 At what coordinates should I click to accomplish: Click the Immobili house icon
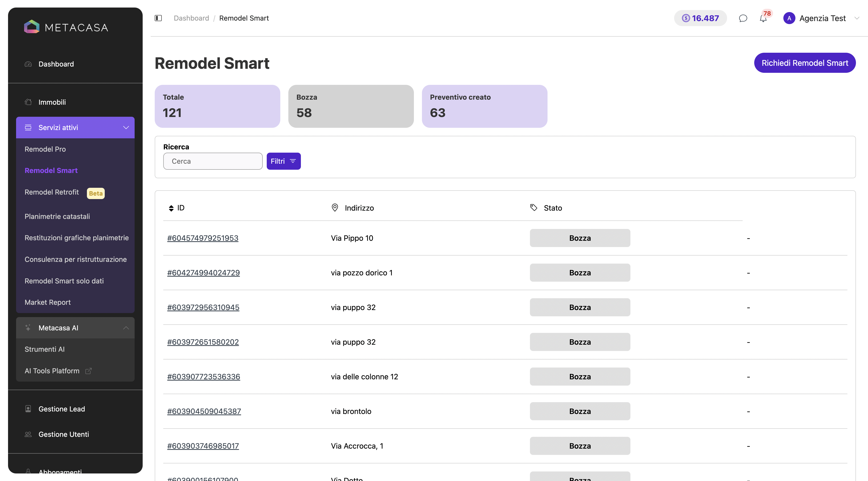click(28, 102)
